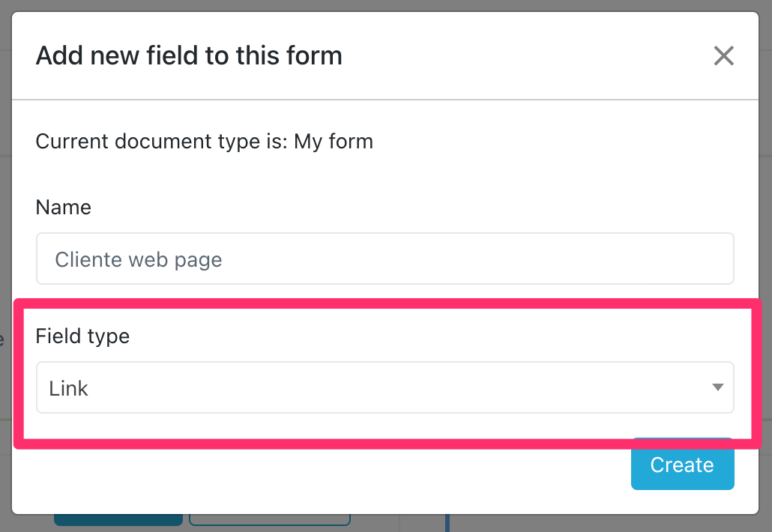Select the Link field type selector
The image size is (772, 532).
(385, 387)
